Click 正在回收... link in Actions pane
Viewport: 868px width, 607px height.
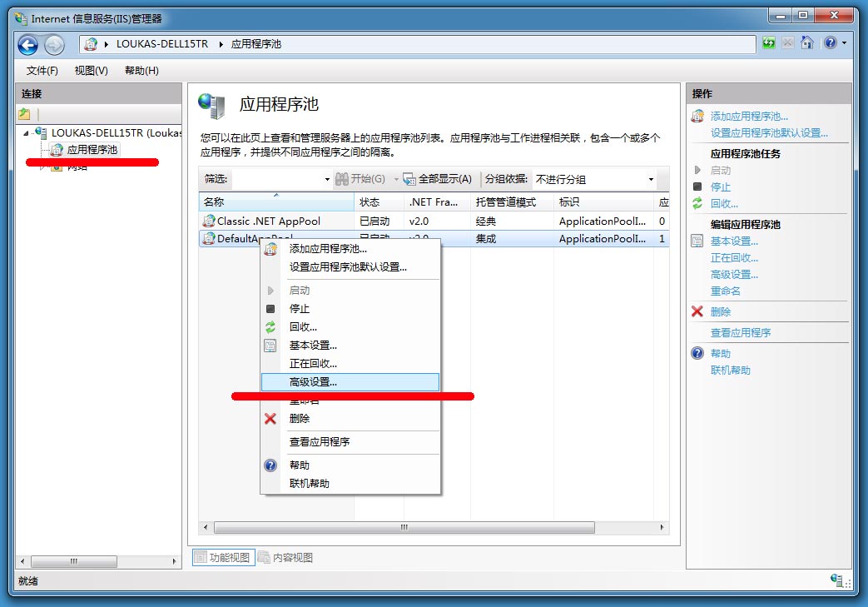pyautogui.click(x=735, y=258)
